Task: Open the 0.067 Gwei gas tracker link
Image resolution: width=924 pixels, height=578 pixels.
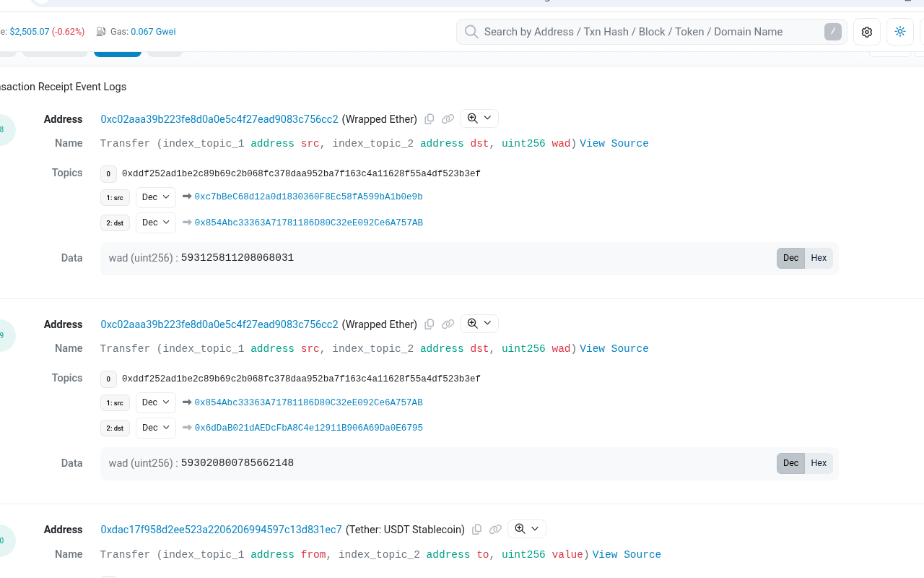Action: tap(153, 32)
